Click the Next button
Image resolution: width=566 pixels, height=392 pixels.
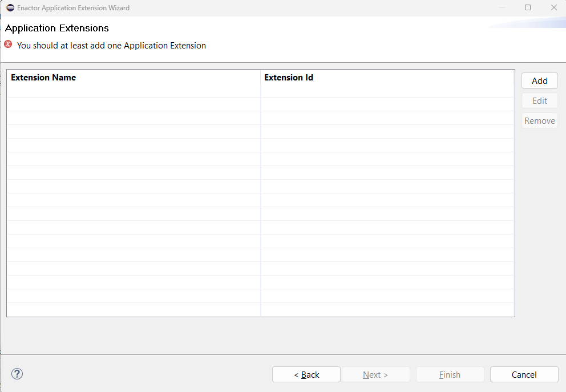(x=375, y=374)
